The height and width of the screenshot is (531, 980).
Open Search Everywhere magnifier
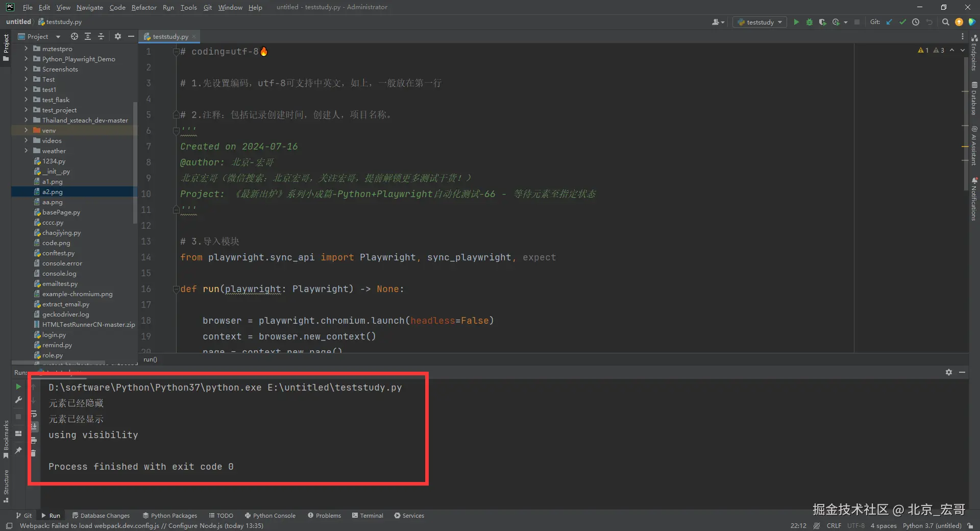pyautogui.click(x=946, y=22)
